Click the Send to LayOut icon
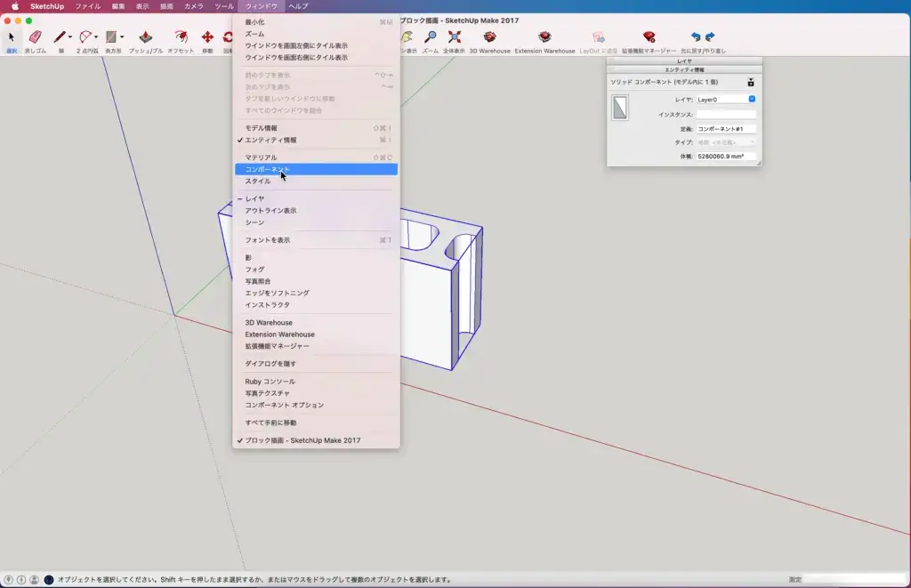Image resolution: width=911 pixels, height=588 pixels. (599, 37)
